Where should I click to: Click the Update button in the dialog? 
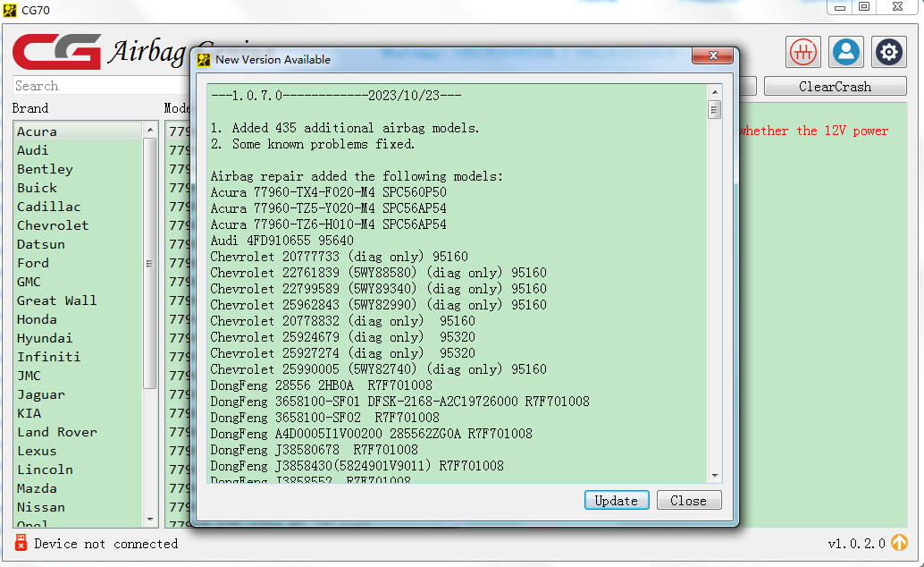click(617, 500)
